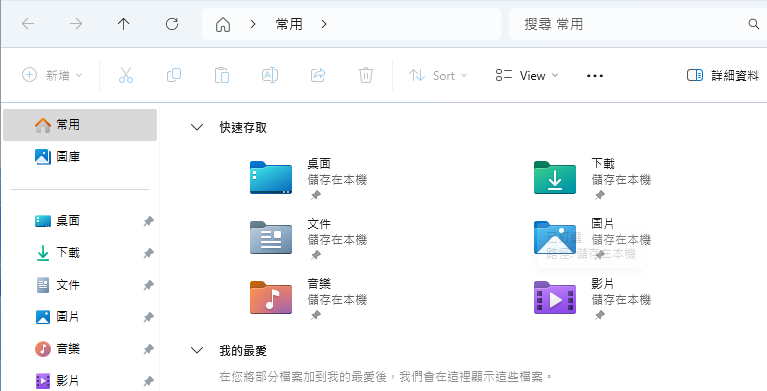Screen dimensions: 767x391
Task: Click the chevron after the Home icon
Action: coord(253,24)
